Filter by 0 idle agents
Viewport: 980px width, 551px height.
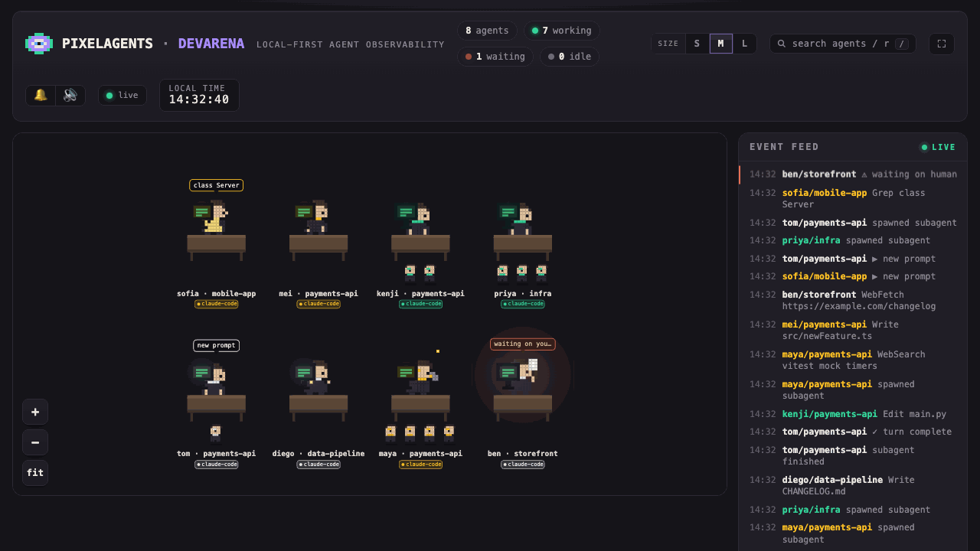pos(570,57)
